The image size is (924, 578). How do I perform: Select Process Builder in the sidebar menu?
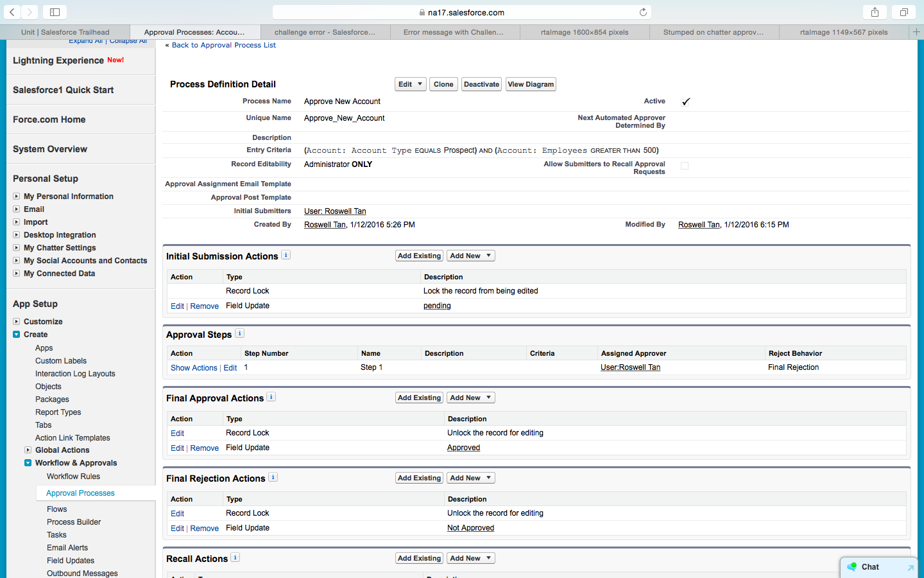pos(74,522)
